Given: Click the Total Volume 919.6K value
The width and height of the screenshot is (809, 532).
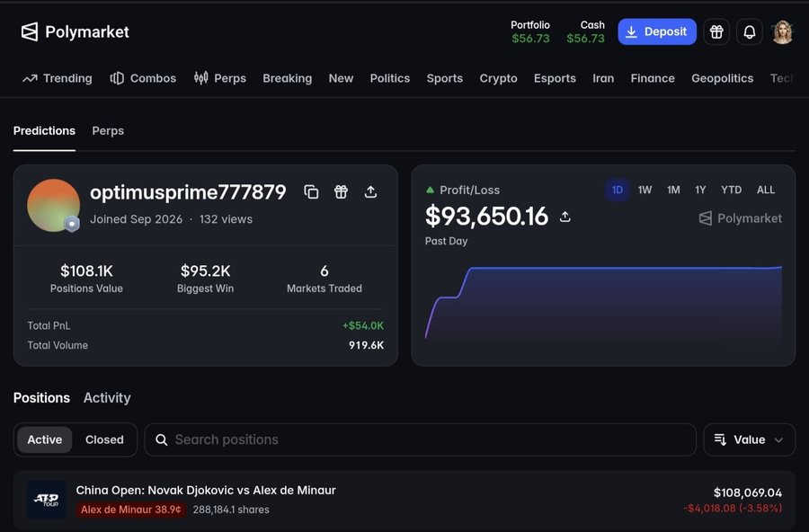Looking at the screenshot, I should click(x=366, y=345).
